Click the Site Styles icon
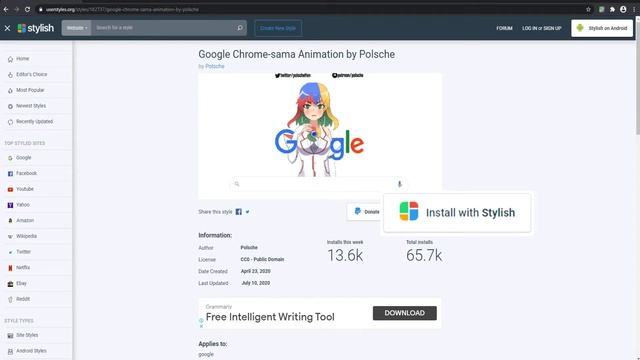 [10, 336]
